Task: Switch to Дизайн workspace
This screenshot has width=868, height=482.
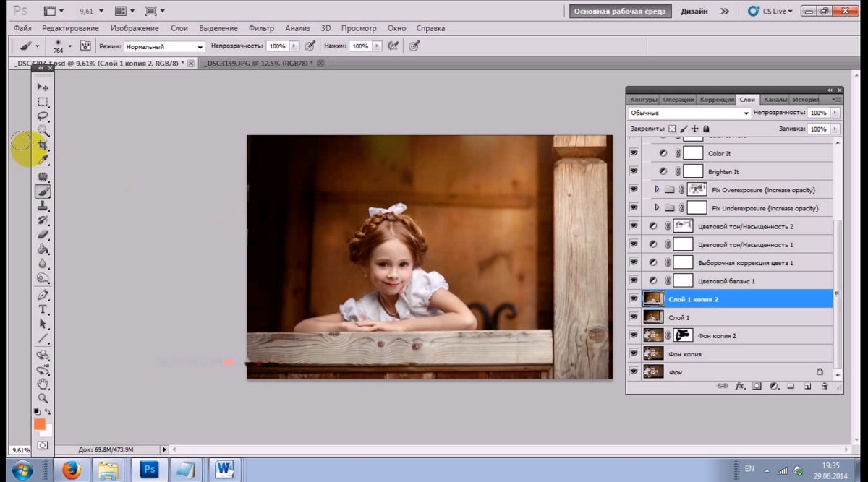Action: 694,11
